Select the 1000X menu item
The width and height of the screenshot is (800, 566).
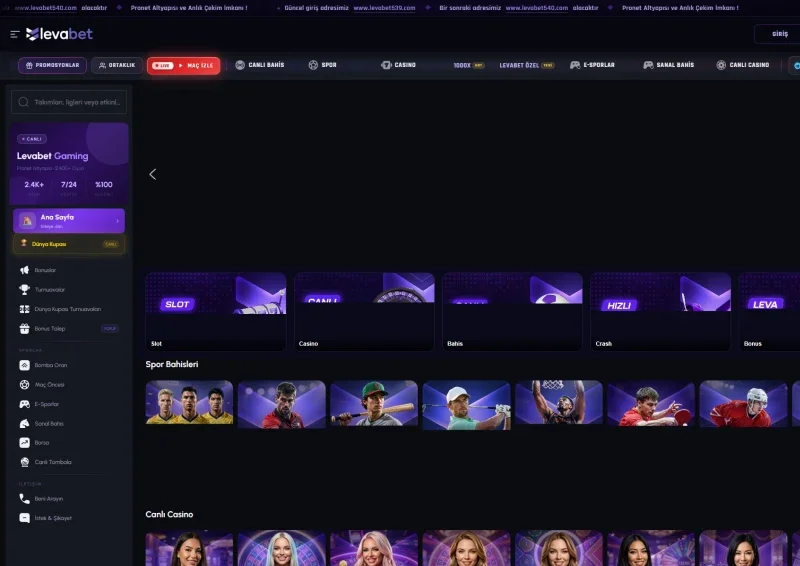468,65
